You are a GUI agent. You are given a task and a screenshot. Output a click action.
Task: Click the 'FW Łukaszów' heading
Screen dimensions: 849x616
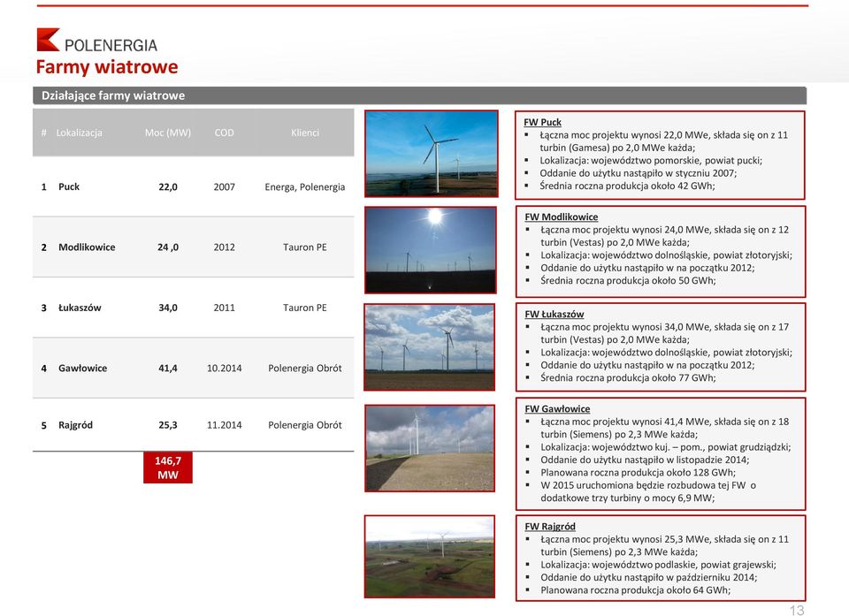[555, 314]
